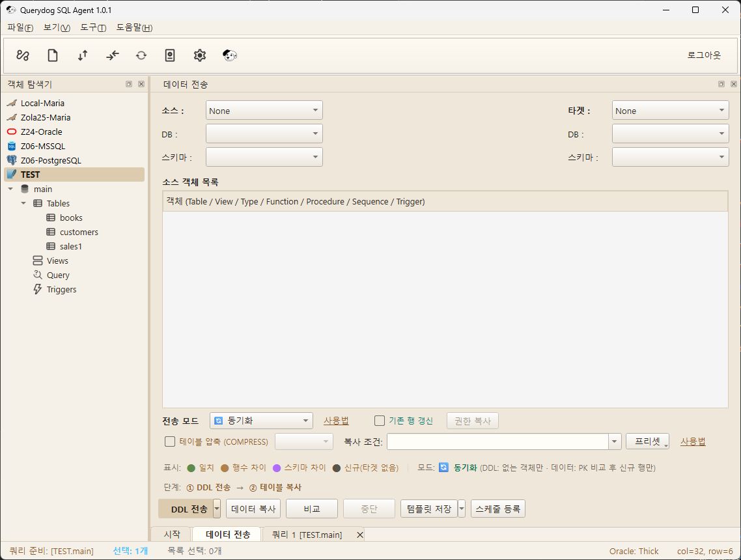Open the target schema dropdown
741x560 pixels.
(x=670, y=157)
